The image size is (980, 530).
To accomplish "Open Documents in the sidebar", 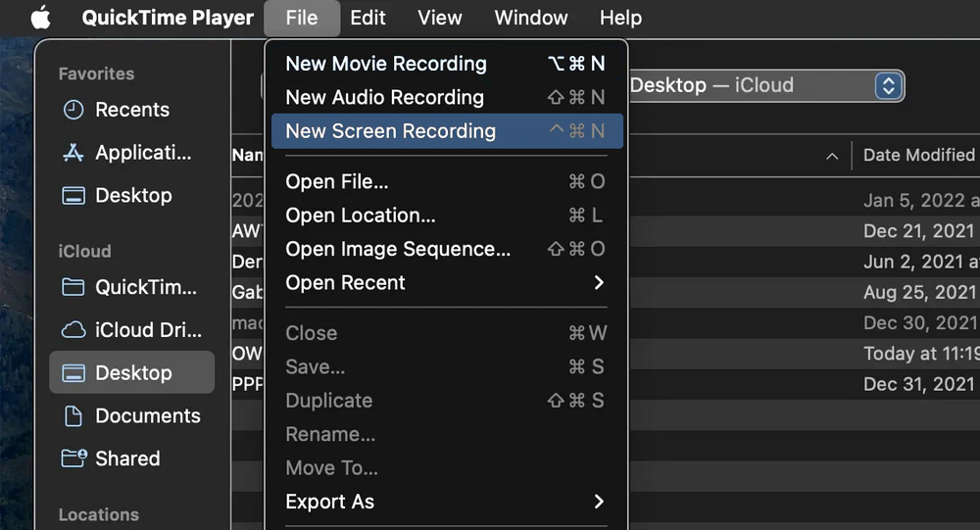I will click(132, 415).
